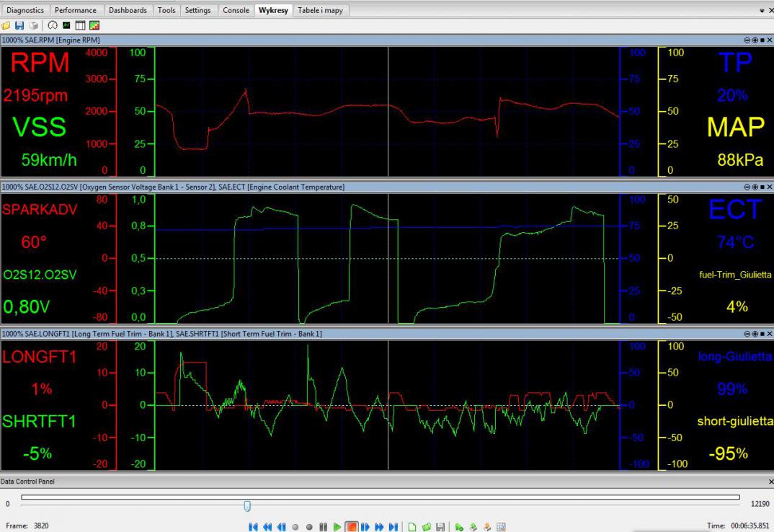Click the orange down-arrow icon in data controls
The height and width of the screenshot is (532, 774).
(x=487, y=526)
